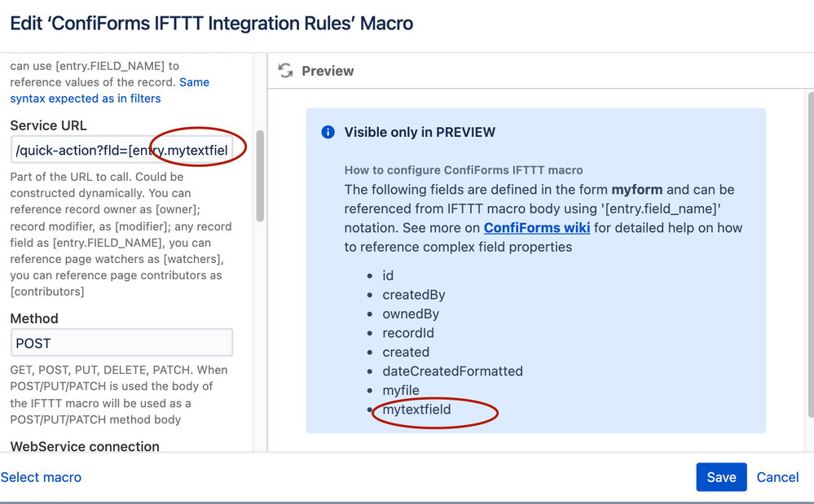Click the 'Visible only in PREVIEW' heading
The image size is (814, 504).
pos(420,132)
